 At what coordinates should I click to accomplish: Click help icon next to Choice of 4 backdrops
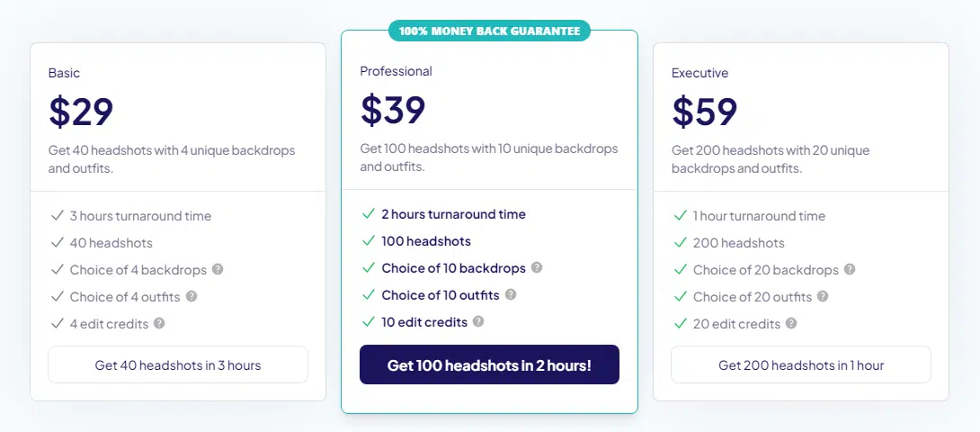(218, 269)
